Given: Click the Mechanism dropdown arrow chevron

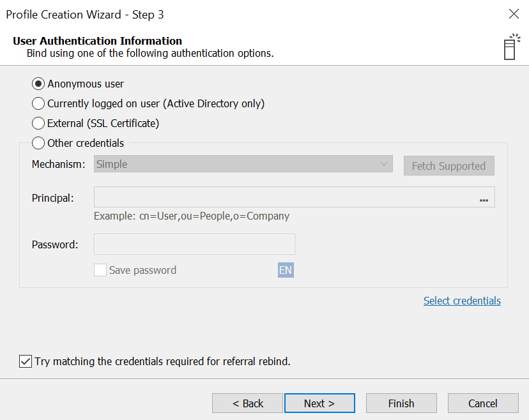Looking at the screenshot, I should tap(384, 164).
